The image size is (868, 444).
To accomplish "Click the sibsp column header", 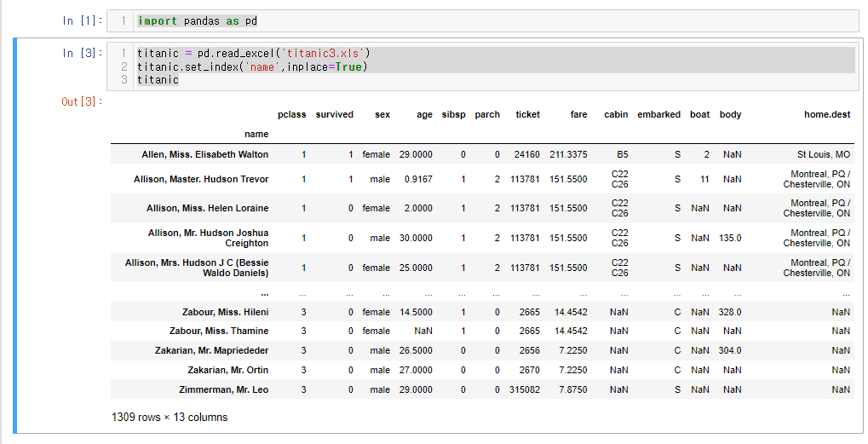I will pyautogui.click(x=453, y=114).
